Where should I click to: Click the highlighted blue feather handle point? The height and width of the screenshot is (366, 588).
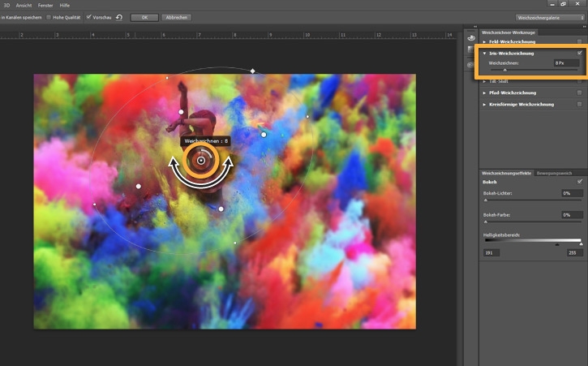tap(264, 134)
